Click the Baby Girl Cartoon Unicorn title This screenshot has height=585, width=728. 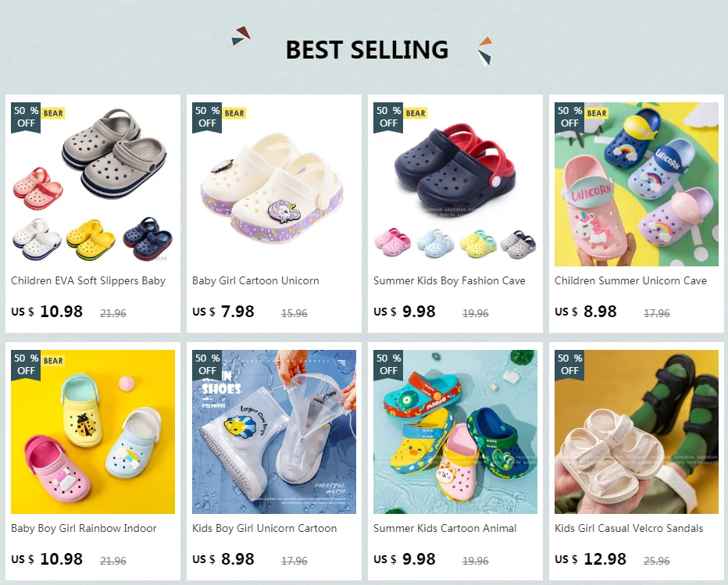256,281
